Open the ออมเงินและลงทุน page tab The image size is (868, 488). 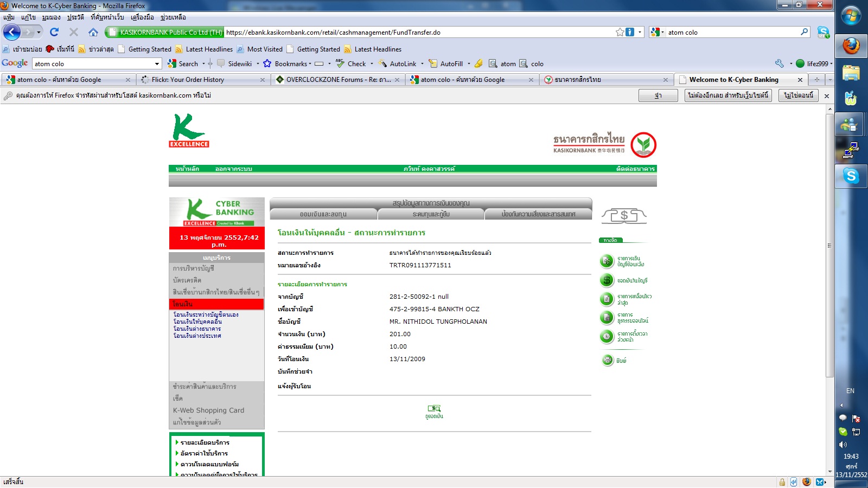(323, 214)
